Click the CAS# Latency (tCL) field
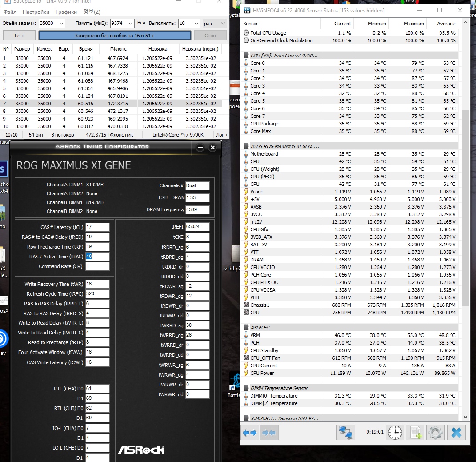The image size is (476, 462). pos(97,227)
